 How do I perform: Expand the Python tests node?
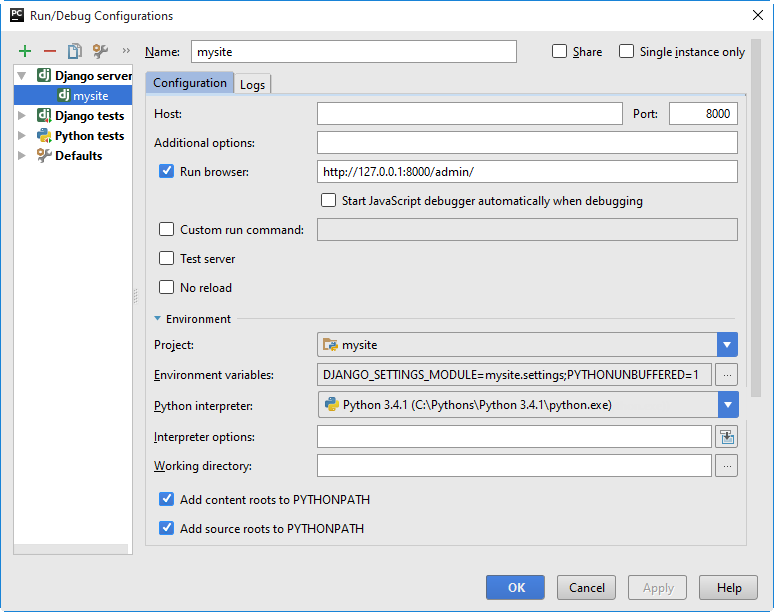coord(22,135)
